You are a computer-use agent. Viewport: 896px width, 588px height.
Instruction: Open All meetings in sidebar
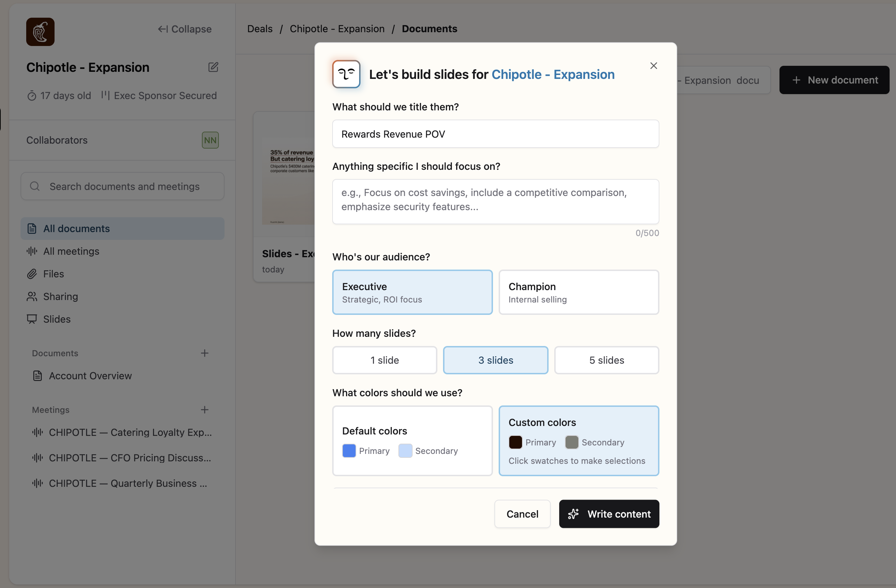[71, 251]
